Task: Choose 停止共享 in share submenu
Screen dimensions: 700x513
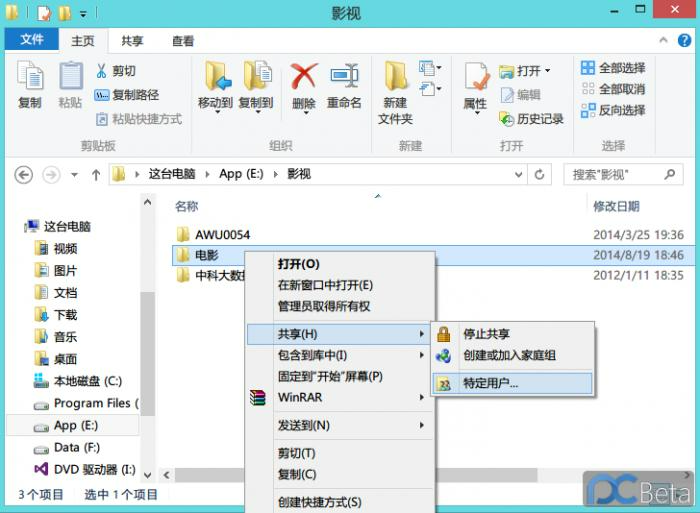Action: point(487,334)
